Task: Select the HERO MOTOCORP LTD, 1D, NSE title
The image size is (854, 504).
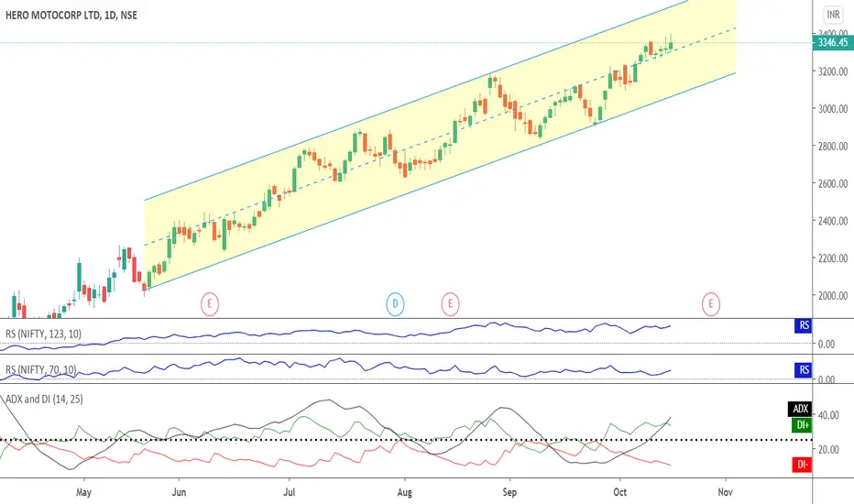Action: tap(71, 16)
